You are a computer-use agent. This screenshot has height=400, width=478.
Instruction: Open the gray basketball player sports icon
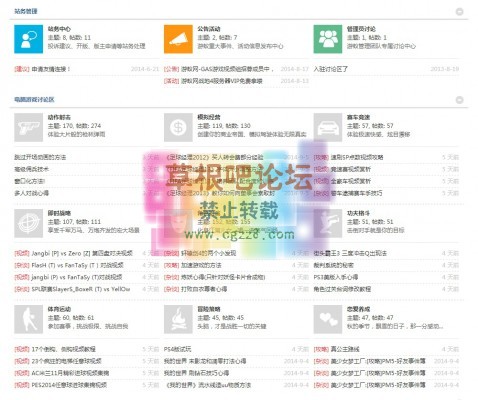28,319
